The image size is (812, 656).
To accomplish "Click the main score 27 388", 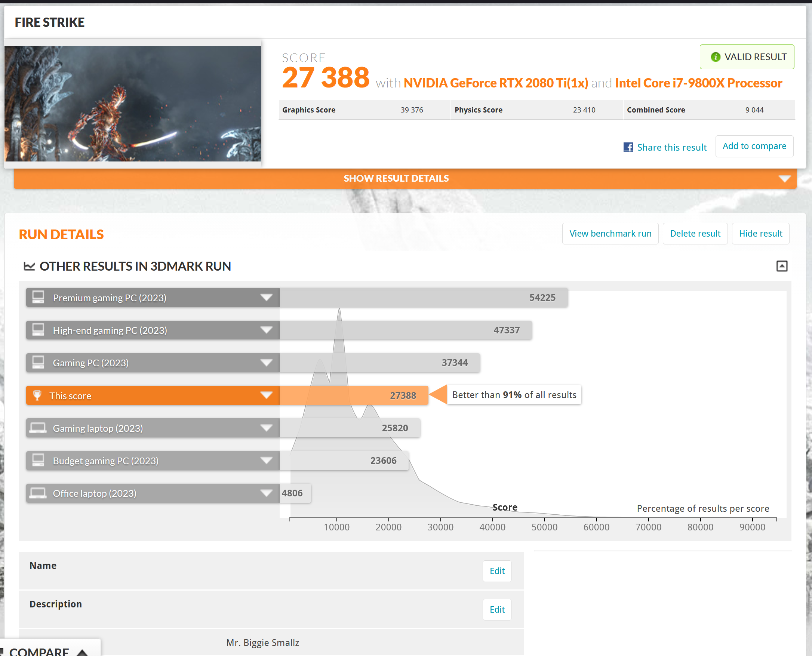I will pos(326,77).
